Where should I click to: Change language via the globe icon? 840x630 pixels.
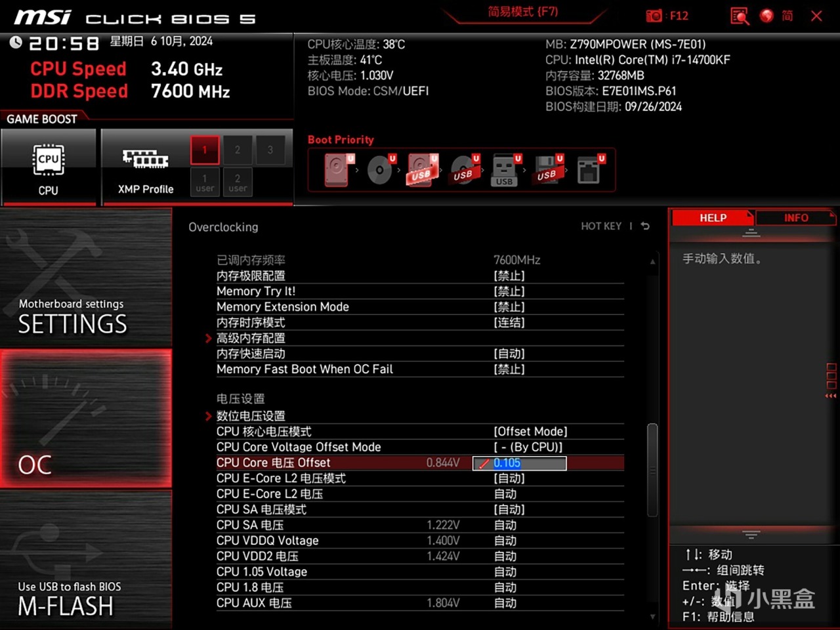[766, 15]
